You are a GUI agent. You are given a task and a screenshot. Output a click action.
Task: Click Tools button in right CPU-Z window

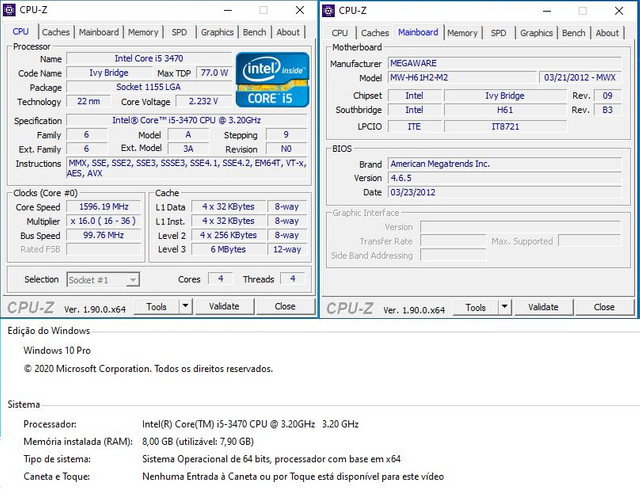tap(476, 307)
